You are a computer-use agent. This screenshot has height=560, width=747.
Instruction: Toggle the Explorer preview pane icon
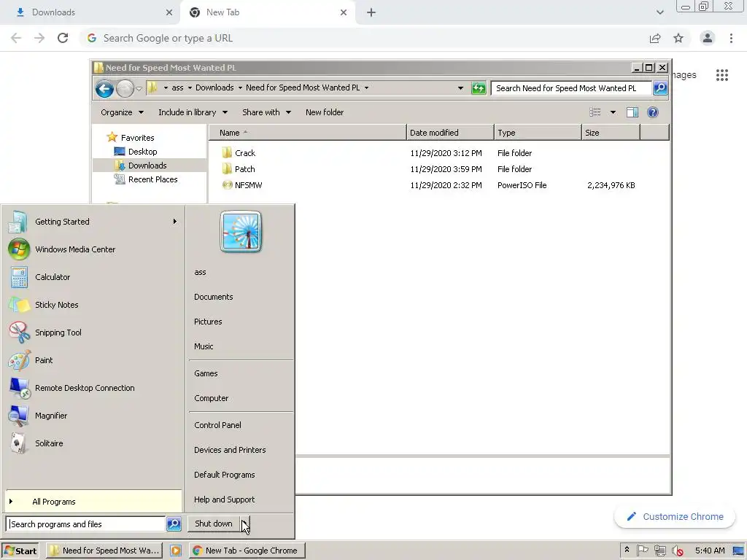(x=632, y=112)
